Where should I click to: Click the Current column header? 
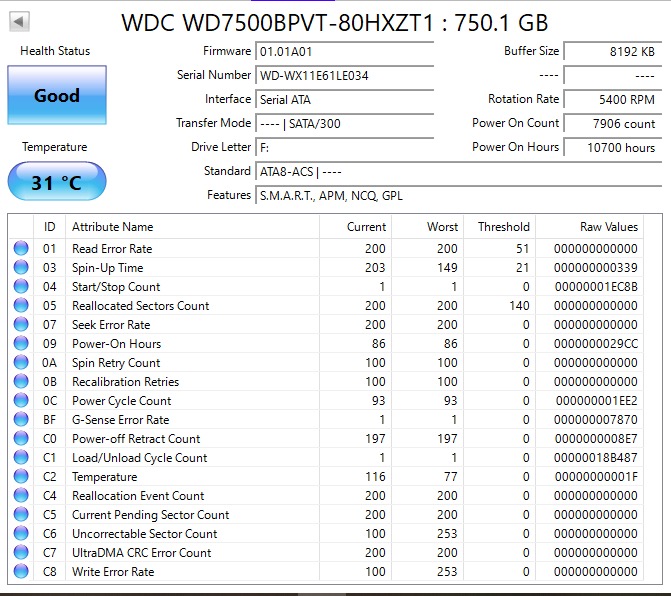pyautogui.click(x=355, y=227)
